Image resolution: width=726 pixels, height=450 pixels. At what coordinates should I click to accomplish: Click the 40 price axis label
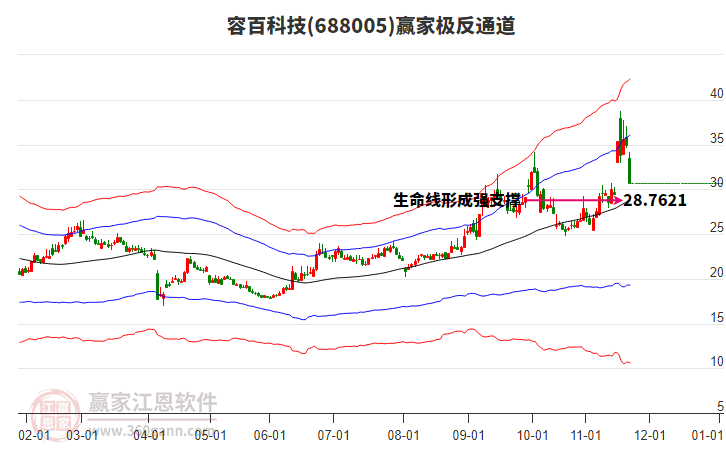[717, 94]
